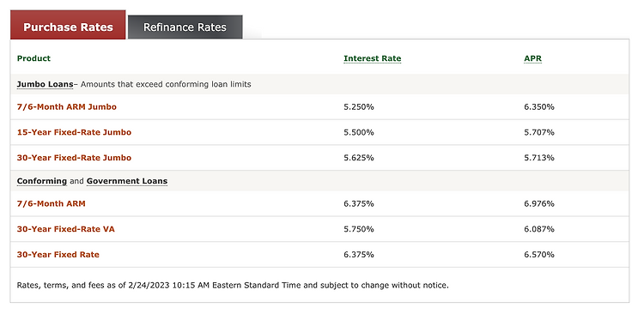This screenshot has width=644, height=314.
Task: Click the 5.750% VA loan interest rate
Action: tap(359, 229)
